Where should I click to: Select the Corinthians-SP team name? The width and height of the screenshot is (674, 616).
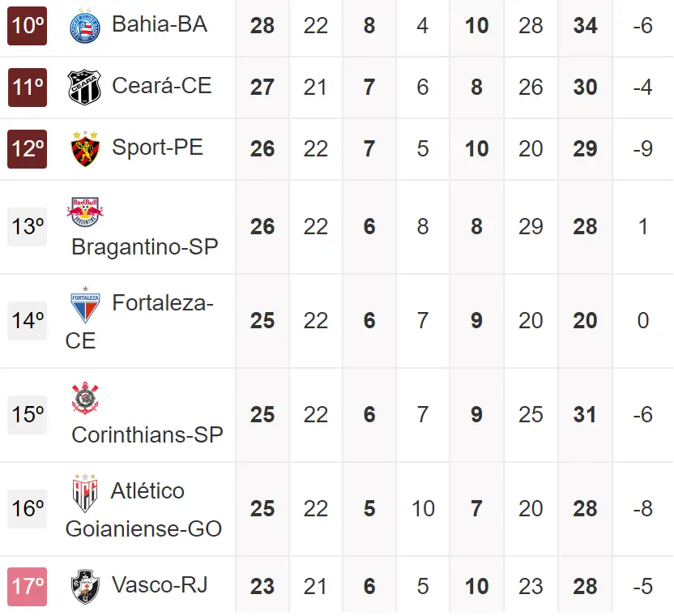[147, 434]
